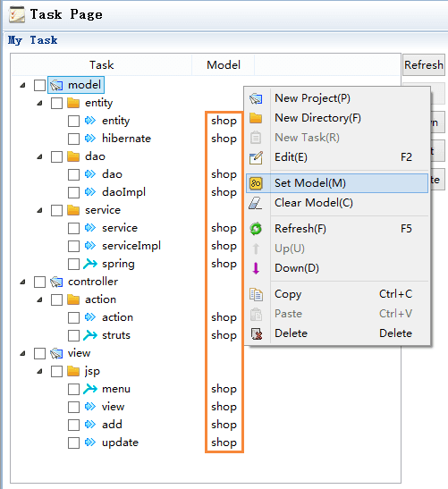
Task: Collapse the model project tree node
Action: tap(22, 85)
